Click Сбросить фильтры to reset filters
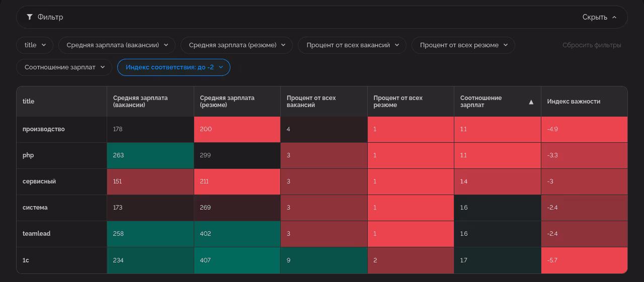This screenshot has height=282, width=644. click(x=592, y=45)
